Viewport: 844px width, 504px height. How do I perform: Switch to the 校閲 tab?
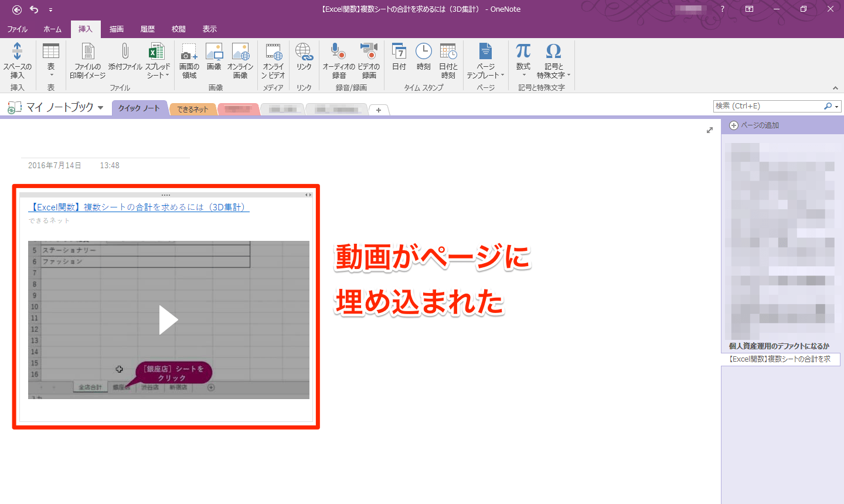179,29
